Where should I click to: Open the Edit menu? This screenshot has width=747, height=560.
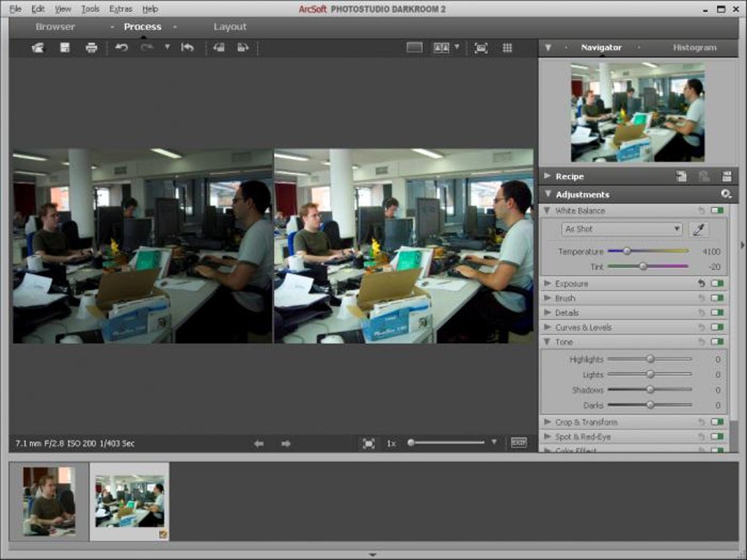[37, 9]
